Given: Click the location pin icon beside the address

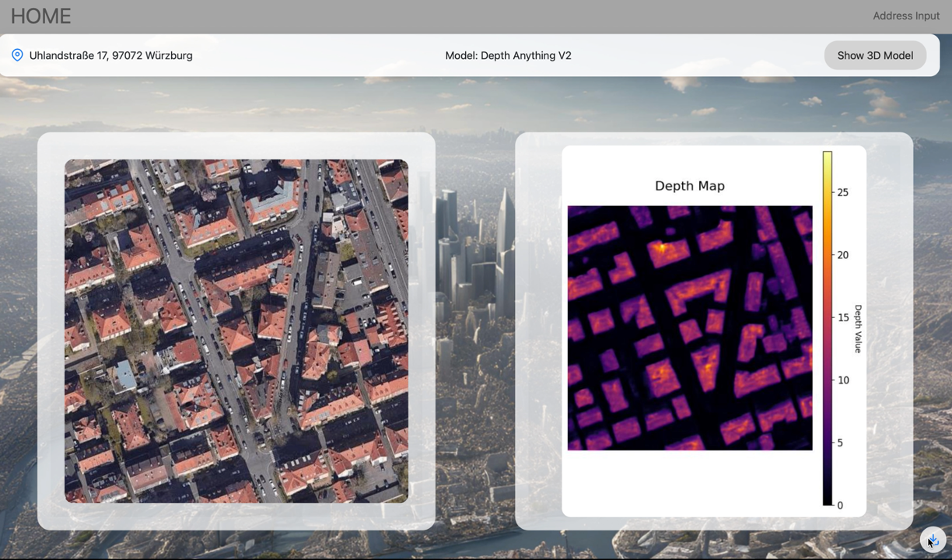Looking at the screenshot, I should (17, 55).
